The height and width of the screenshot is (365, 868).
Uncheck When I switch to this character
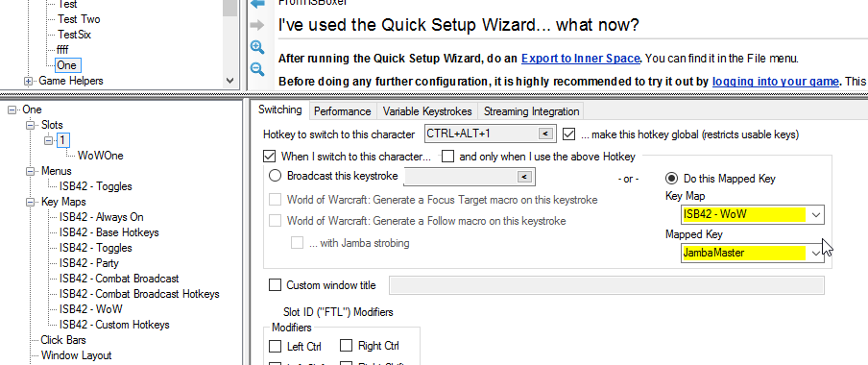coord(270,157)
